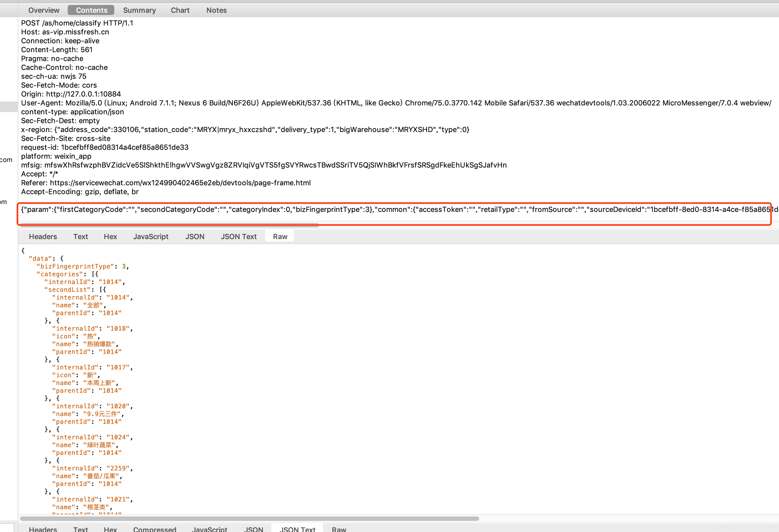Click the Host: as-vip.missfresh.cn header
The height and width of the screenshot is (532, 779).
coord(65,32)
